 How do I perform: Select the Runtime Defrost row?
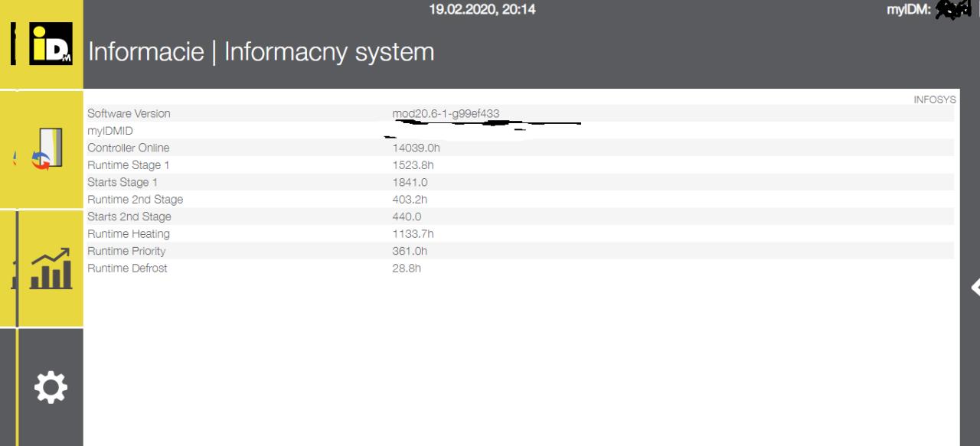pos(521,269)
